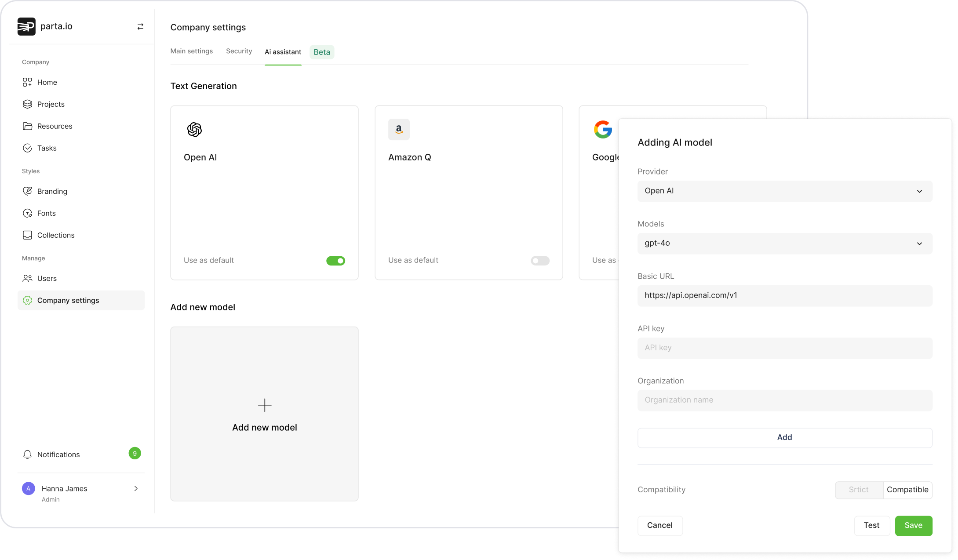Viewport: 958px width, 560px height.
Task: Open the Resources folder icon
Action: coord(27,126)
